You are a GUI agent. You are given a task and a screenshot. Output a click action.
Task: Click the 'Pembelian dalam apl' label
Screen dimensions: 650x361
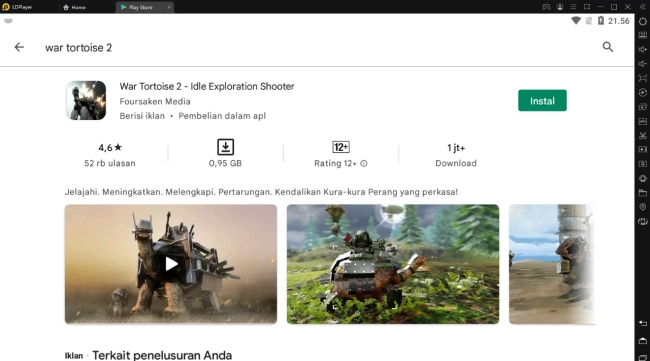[x=222, y=116]
